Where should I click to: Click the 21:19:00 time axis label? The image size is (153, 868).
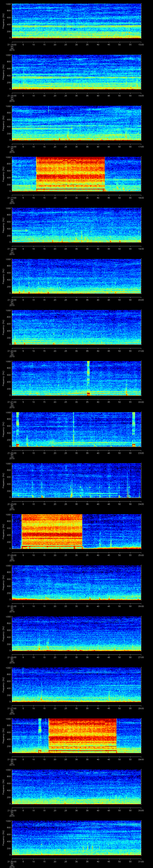(x=12, y=299)
